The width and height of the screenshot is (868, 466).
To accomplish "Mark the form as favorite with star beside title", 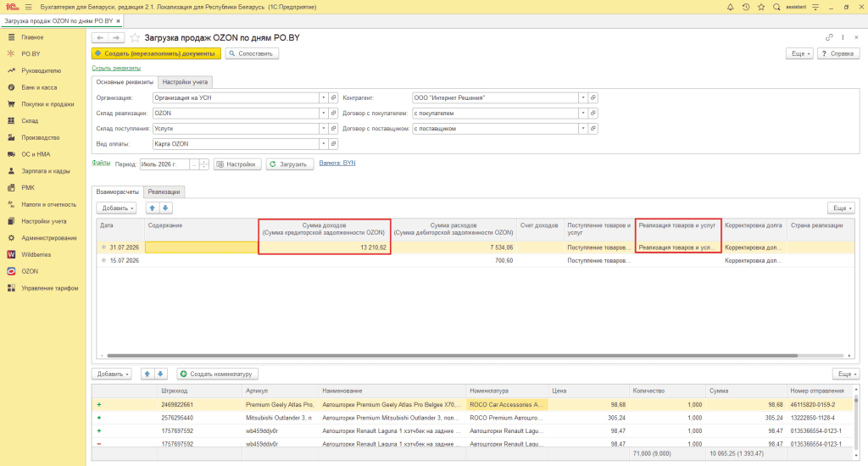I will pyautogui.click(x=135, y=37).
